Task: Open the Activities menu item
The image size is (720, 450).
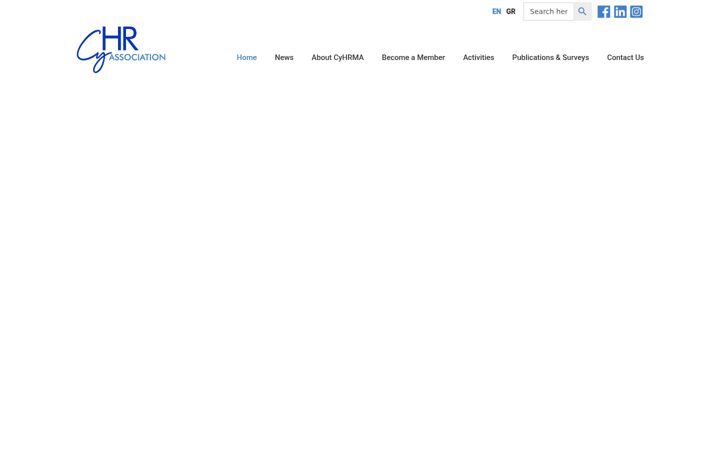Action: tap(478, 57)
